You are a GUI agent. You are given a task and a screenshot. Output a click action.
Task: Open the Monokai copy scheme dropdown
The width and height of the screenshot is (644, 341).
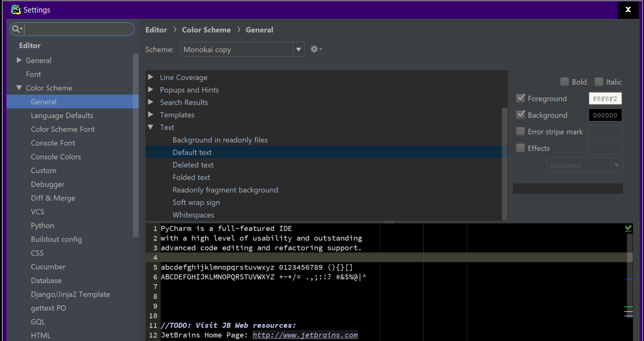(x=299, y=49)
